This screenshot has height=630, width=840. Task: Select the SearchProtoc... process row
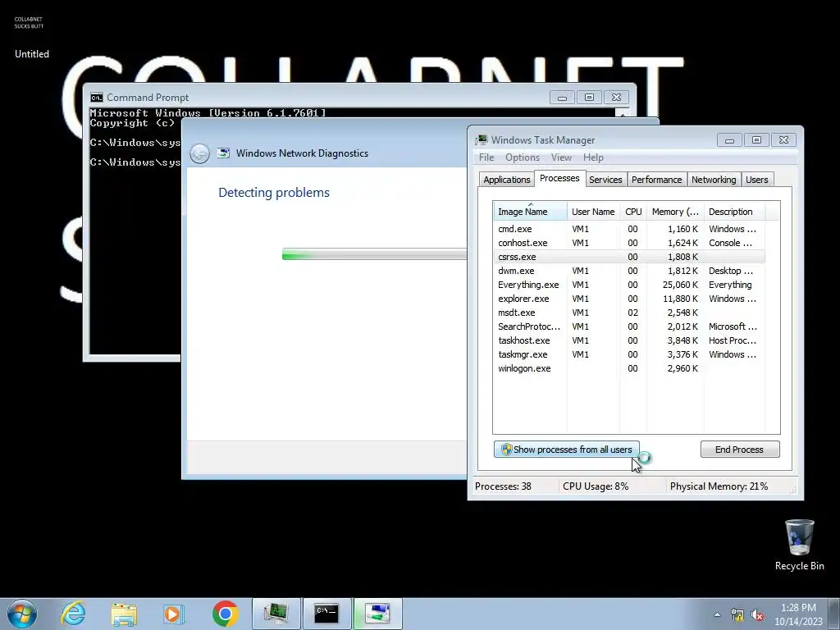629,326
